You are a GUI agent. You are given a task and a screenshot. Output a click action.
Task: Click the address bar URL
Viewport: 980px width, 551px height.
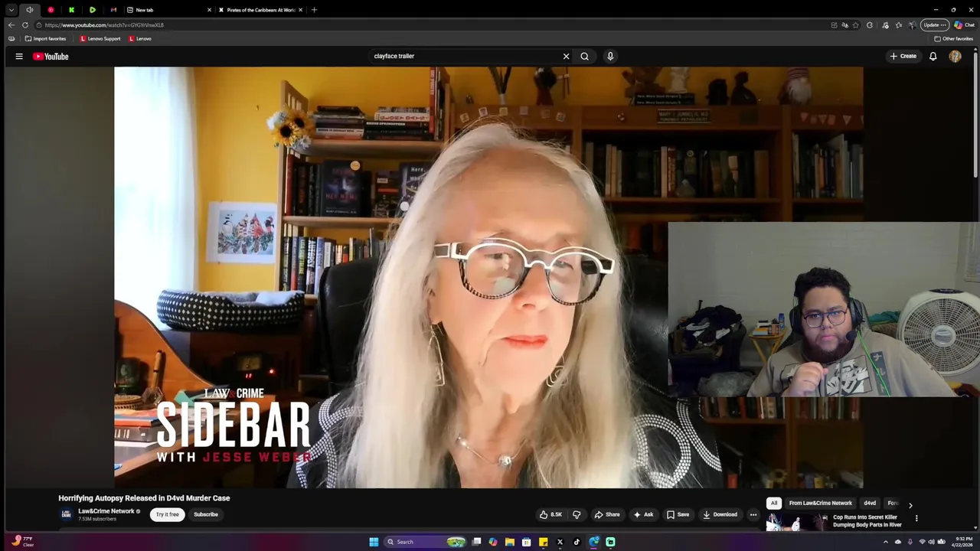tap(104, 25)
